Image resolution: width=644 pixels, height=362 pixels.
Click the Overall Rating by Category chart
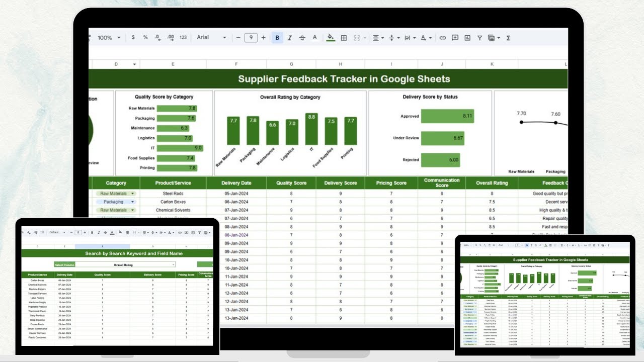click(x=290, y=133)
